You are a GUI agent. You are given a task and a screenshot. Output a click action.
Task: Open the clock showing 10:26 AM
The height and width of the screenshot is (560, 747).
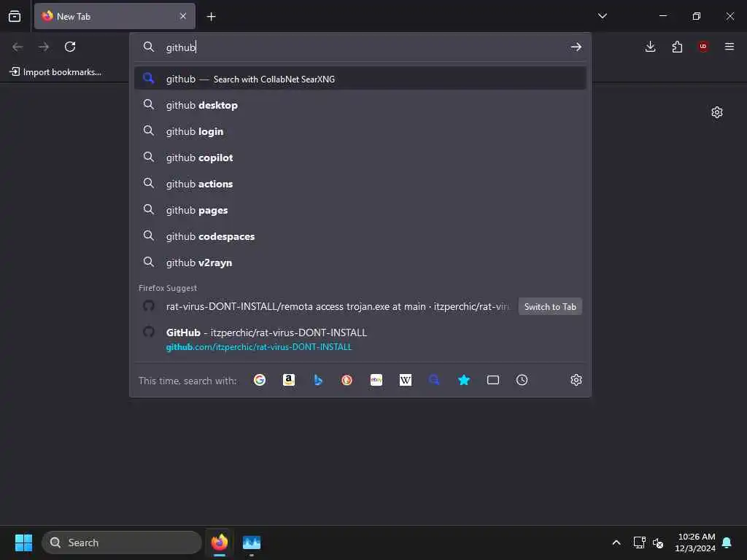point(695,542)
